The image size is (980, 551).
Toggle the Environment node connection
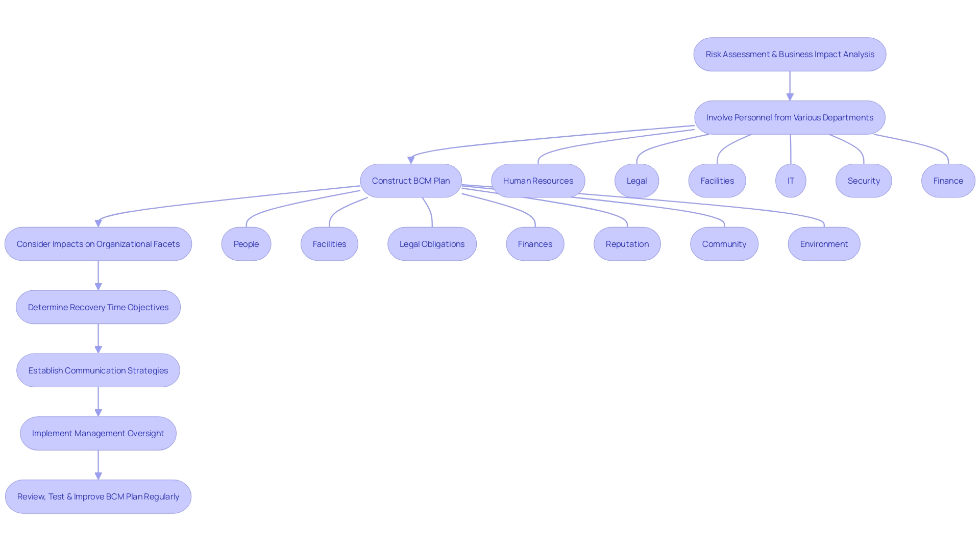pos(824,243)
